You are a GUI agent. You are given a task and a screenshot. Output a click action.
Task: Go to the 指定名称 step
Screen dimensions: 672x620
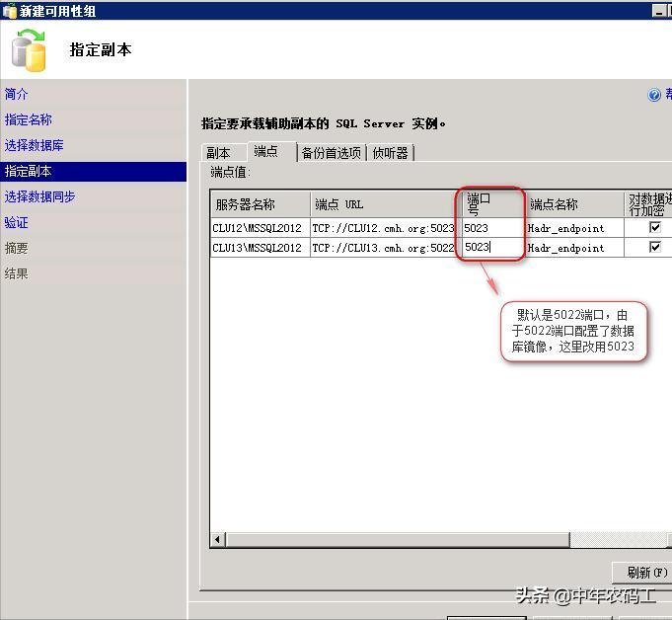(29, 119)
